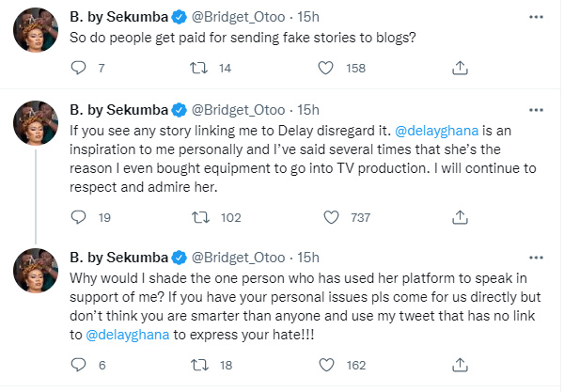Open more options on the first tweet
Viewport: 564px width, 392px height.
(536, 17)
